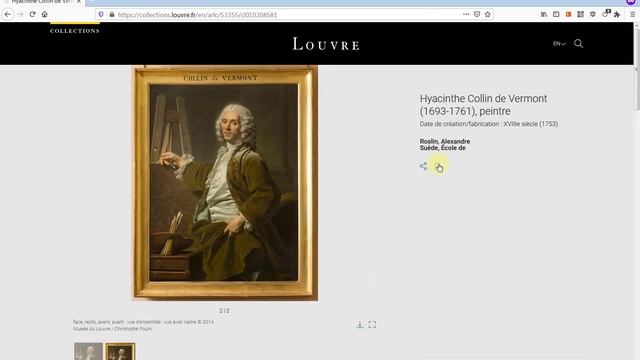Viewport: 640px width, 360px height.
Task: Click the icon beside the share icon
Action: click(x=438, y=167)
